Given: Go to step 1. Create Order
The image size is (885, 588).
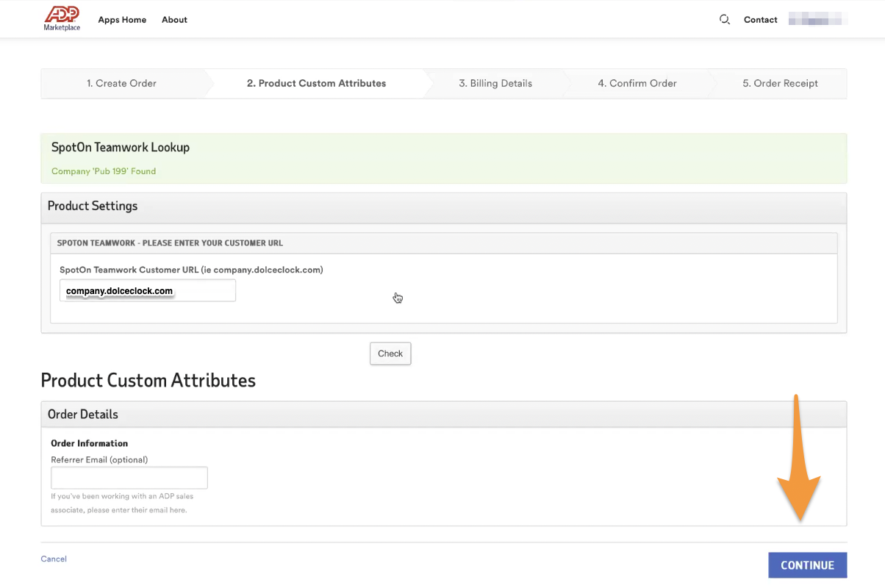Looking at the screenshot, I should [121, 83].
